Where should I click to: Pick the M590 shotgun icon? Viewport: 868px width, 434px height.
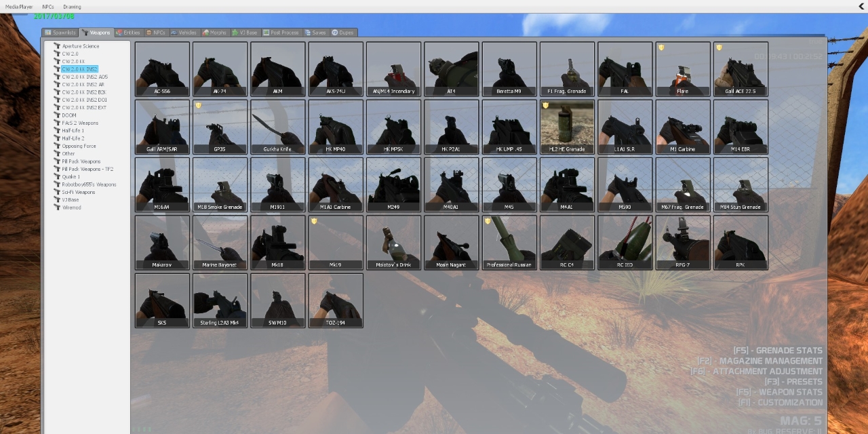click(625, 185)
